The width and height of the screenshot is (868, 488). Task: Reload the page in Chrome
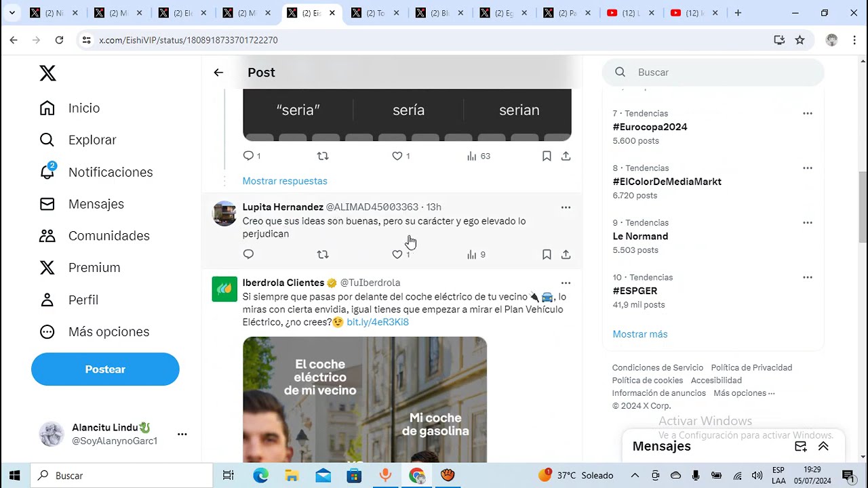click(59, 40)
